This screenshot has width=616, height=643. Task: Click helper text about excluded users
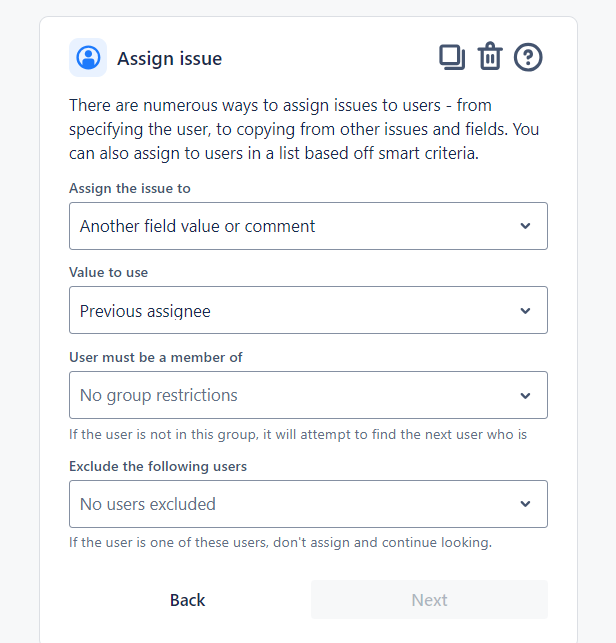pos(280,543)
